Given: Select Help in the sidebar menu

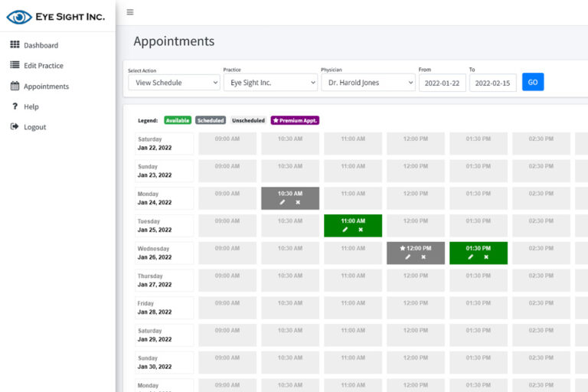Looking at the screenshot, I should [31, 106].
